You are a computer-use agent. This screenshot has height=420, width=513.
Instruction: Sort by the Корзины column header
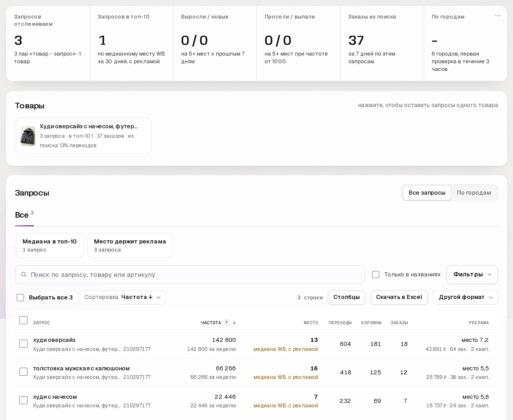[x=371, y=322]
